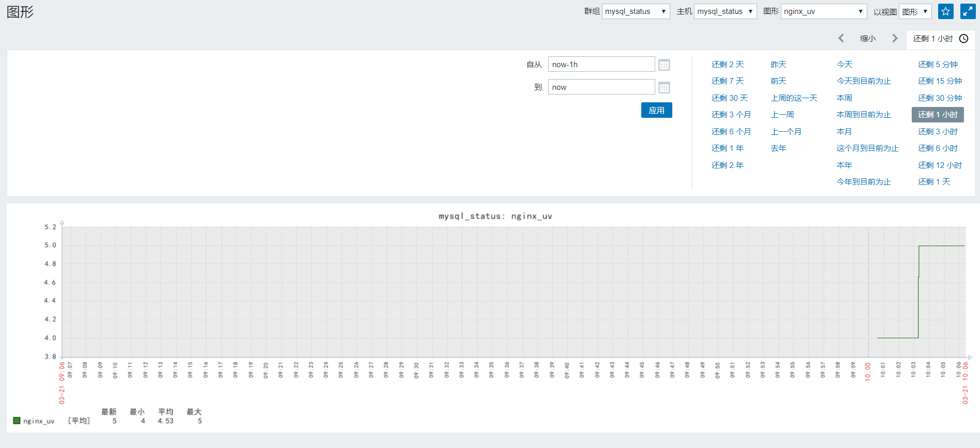Add graph to favorites with star icon

945,11
